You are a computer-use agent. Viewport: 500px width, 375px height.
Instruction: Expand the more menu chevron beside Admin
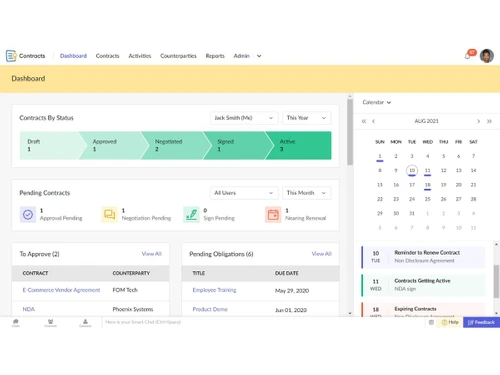pos(259,56)
